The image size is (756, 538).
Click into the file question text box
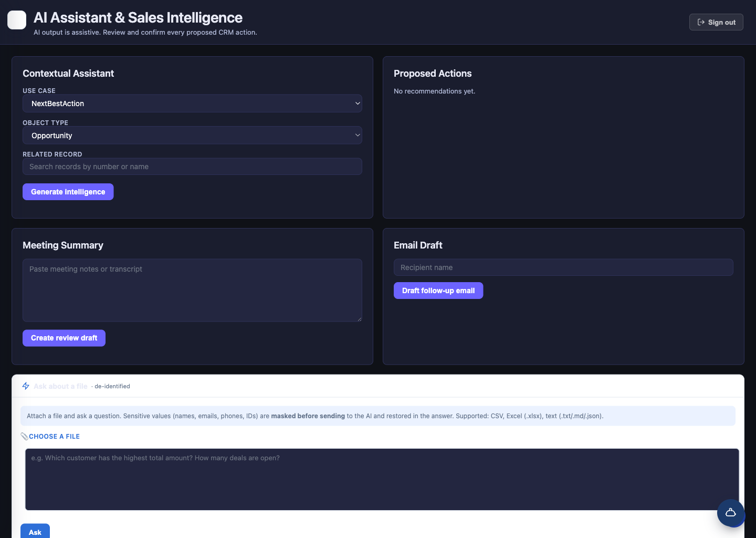click(x=382, y=479)
